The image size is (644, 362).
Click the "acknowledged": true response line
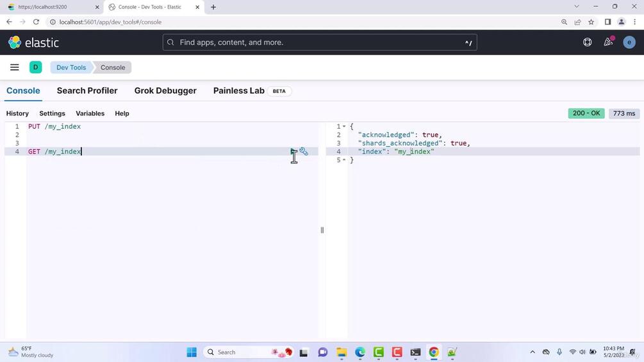click(400, 135)
